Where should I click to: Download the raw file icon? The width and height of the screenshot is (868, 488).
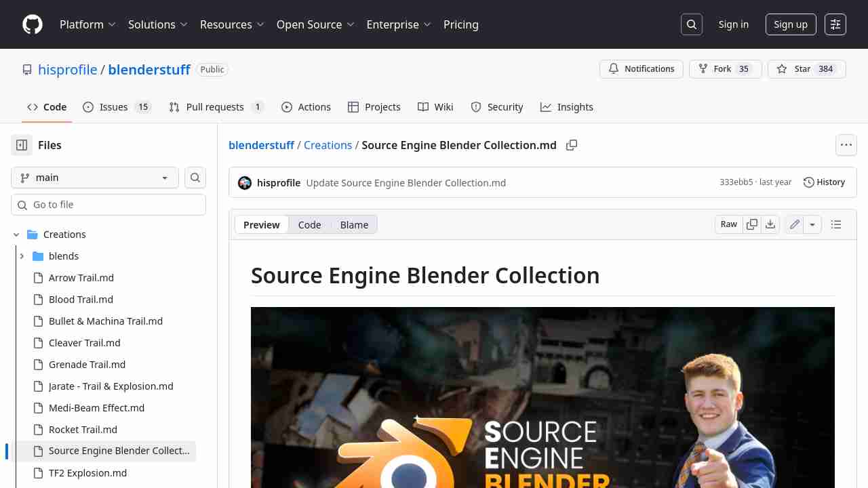pos(770,224)
